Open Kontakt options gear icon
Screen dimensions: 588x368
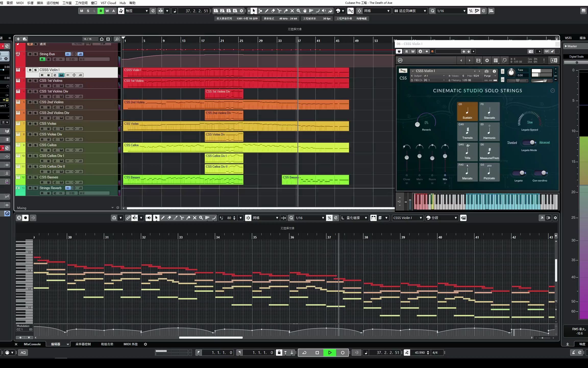pyautogui.click(x=487, y=60)
